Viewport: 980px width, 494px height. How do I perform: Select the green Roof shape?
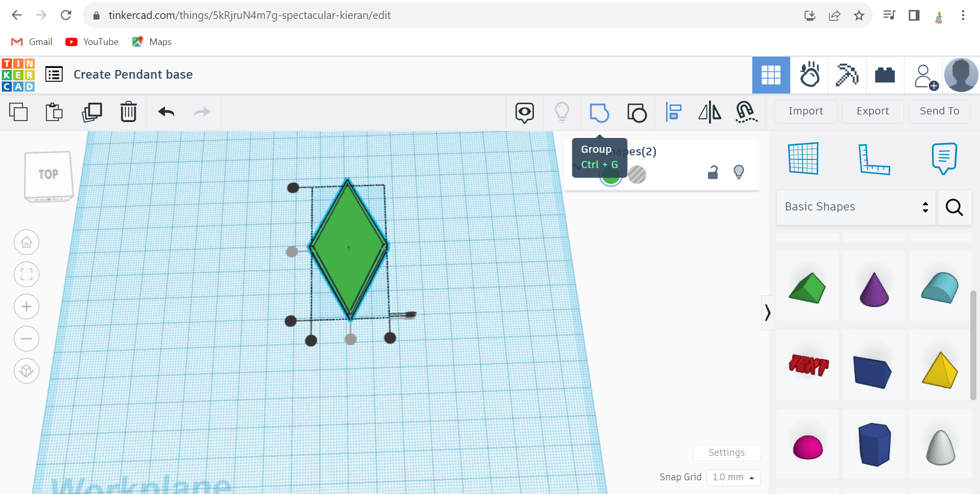[x=807, y=286]
